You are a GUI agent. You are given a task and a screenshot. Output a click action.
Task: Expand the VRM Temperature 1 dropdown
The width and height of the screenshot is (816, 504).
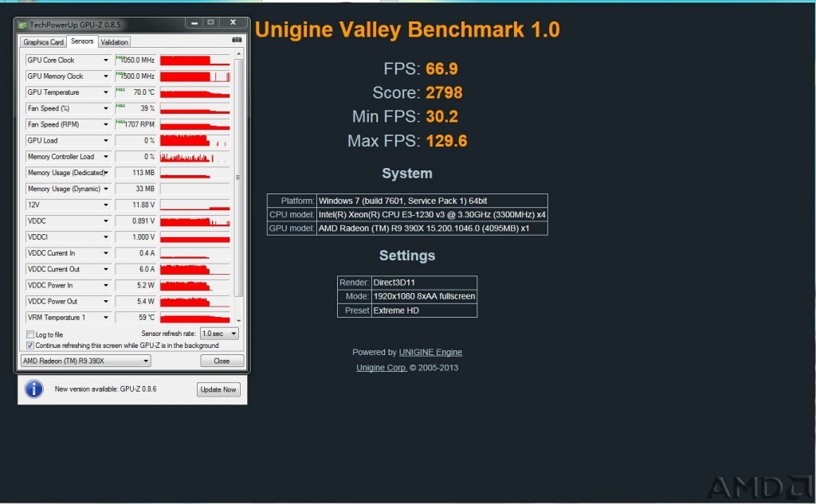pyautogui.click(x=106, y=318)
